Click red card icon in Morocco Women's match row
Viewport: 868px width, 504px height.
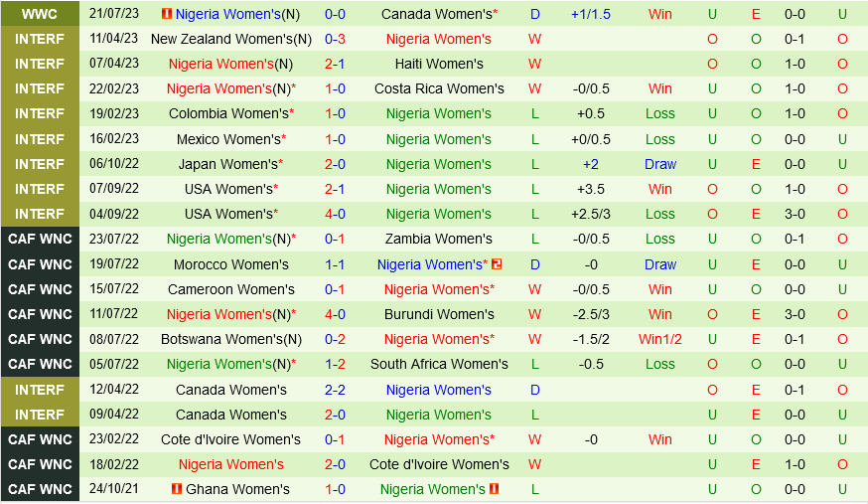[x=497, y=264]
